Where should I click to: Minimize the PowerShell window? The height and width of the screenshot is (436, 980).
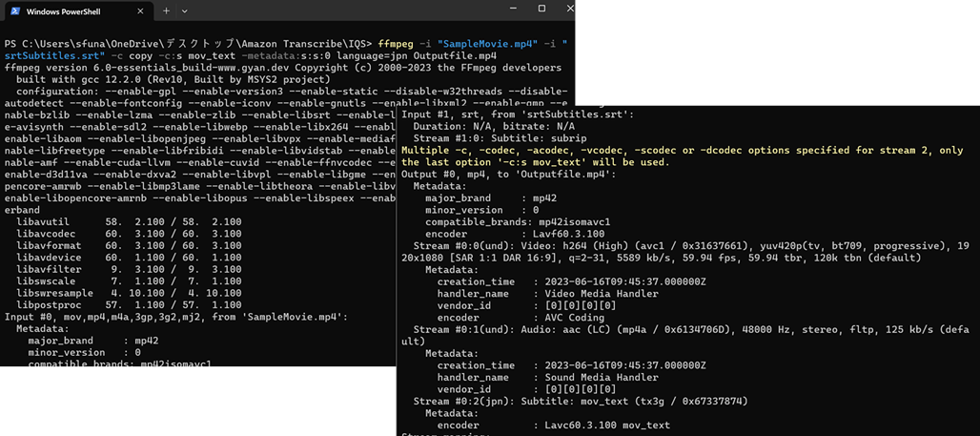click(512, 9)
